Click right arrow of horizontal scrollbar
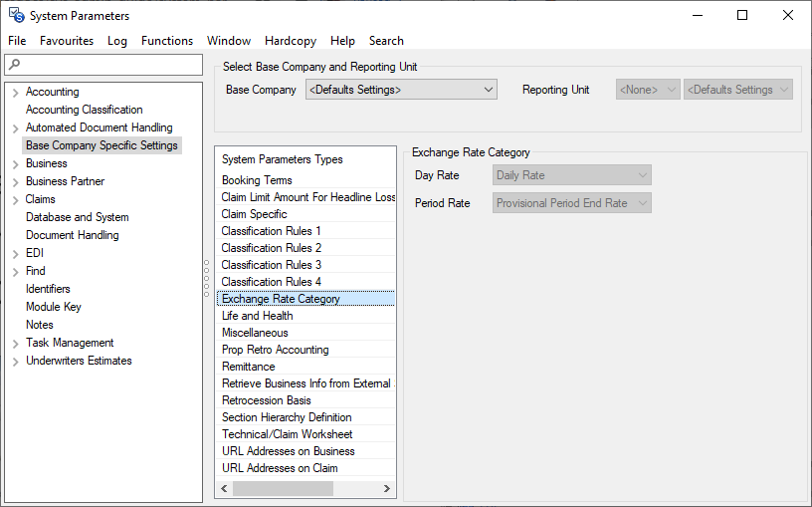The image size is (812, 507). tap(387, 488)
